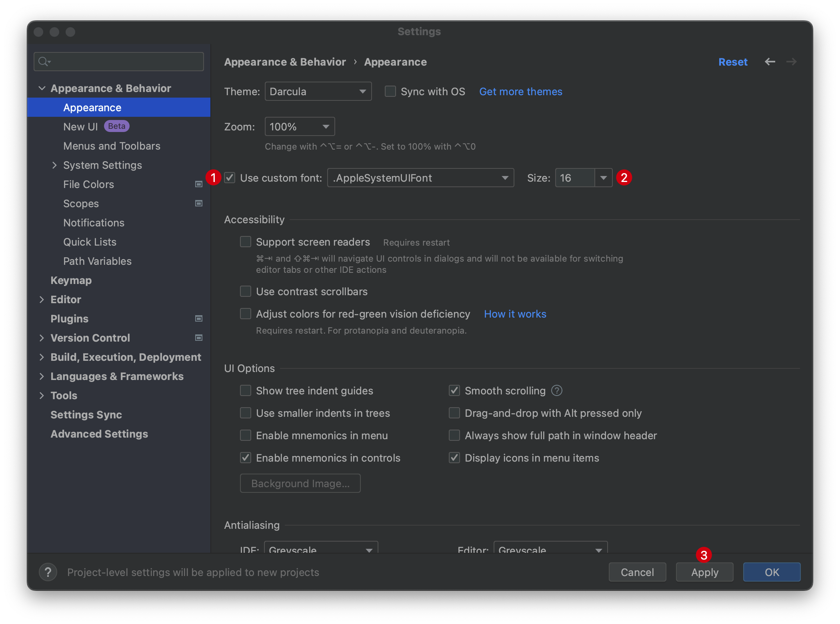Click Get more themes link
The height and width of the screenshot is (624, 840).
(x=520, y=91)
